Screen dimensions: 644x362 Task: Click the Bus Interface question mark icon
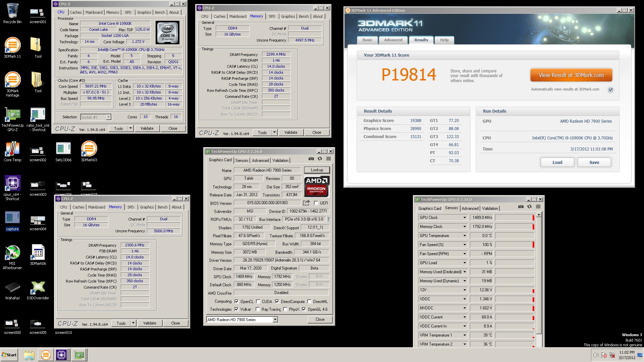[x=328, y=219]
